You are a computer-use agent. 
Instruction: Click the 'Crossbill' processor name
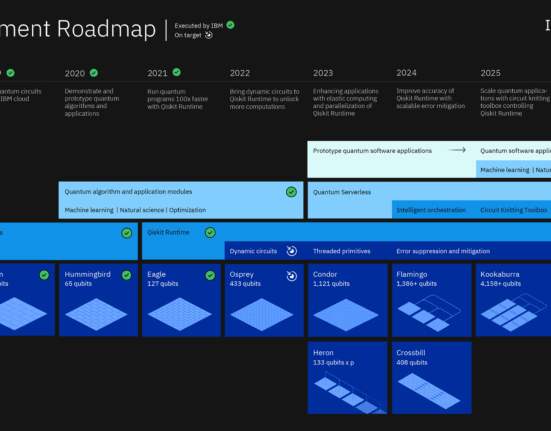point(411,353)
